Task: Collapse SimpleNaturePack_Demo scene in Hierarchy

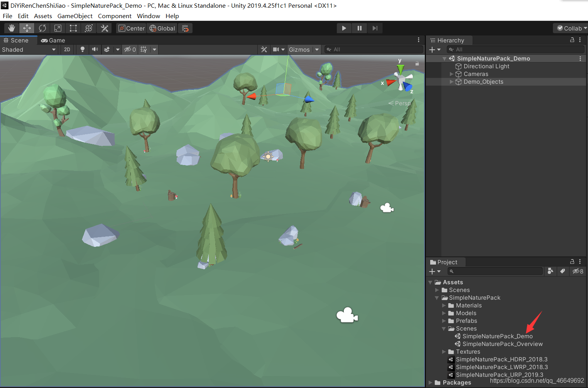Action: point(444,59)
